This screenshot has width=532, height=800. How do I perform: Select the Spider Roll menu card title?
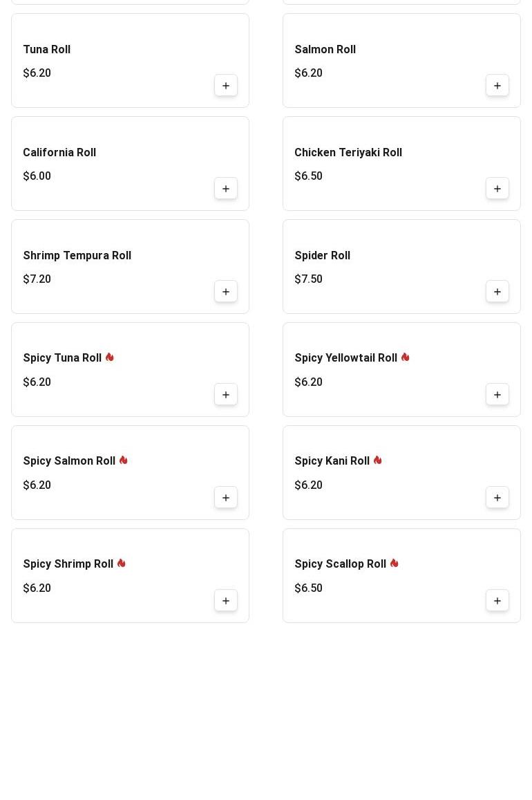pyautogui.click(x=323, y=256)
